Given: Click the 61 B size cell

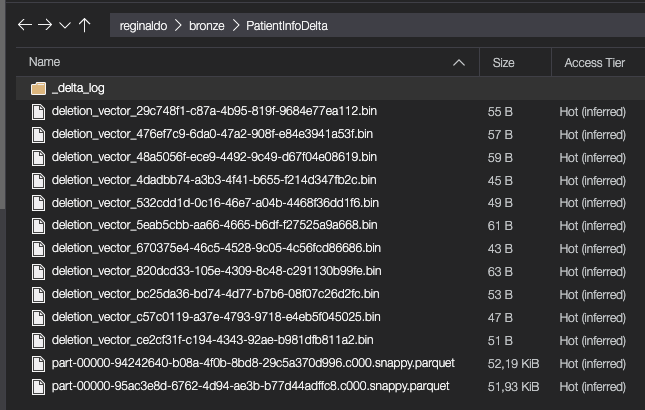Looking at the screenshot, I should coord(500,226).
